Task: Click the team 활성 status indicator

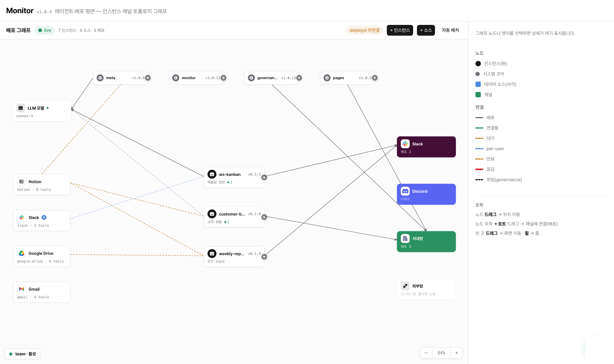Action: pos(23,354)
